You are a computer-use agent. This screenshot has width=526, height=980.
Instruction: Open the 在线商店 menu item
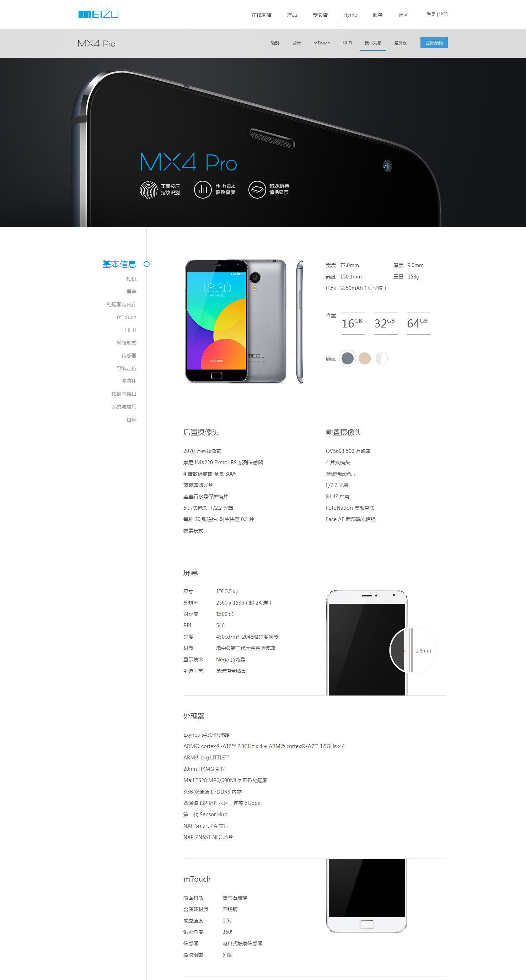click(x=262, y=15)
